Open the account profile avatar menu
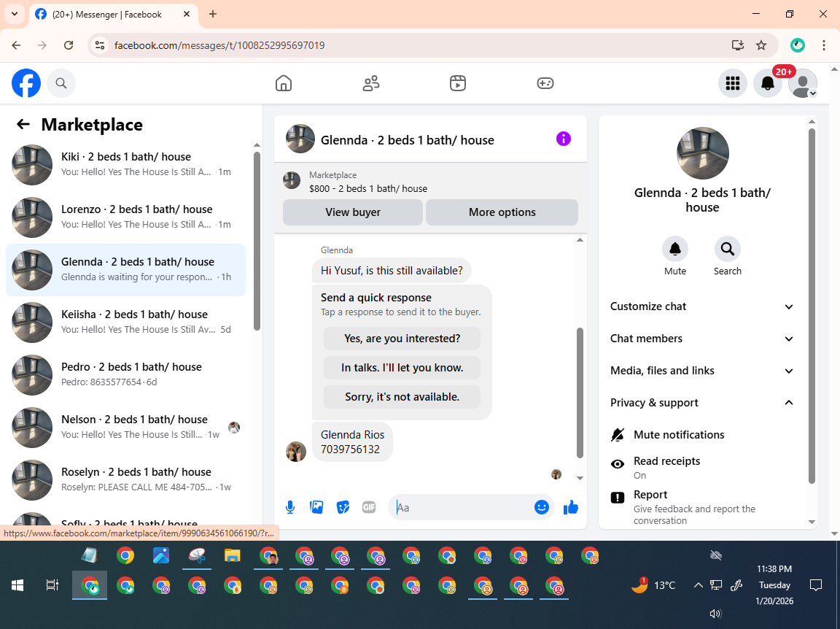 (x=803, y=83)
